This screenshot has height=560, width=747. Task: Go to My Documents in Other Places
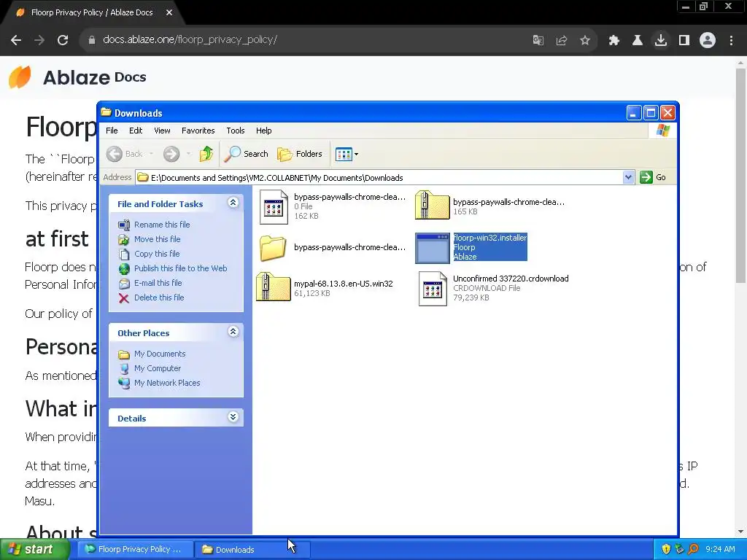(x=160, y=354)
